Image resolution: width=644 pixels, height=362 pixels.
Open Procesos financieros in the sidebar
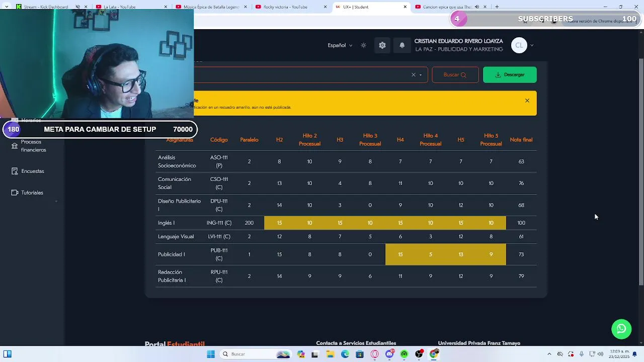point(34,146)
